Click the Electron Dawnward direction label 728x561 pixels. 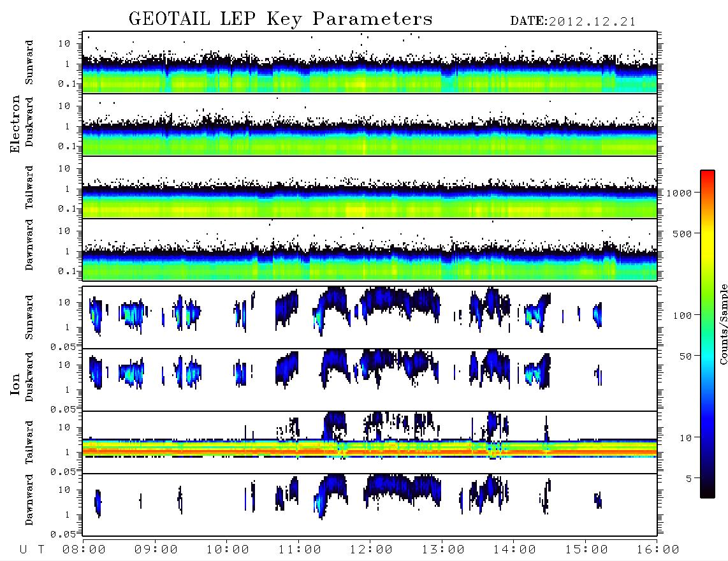tap(29, 245)
